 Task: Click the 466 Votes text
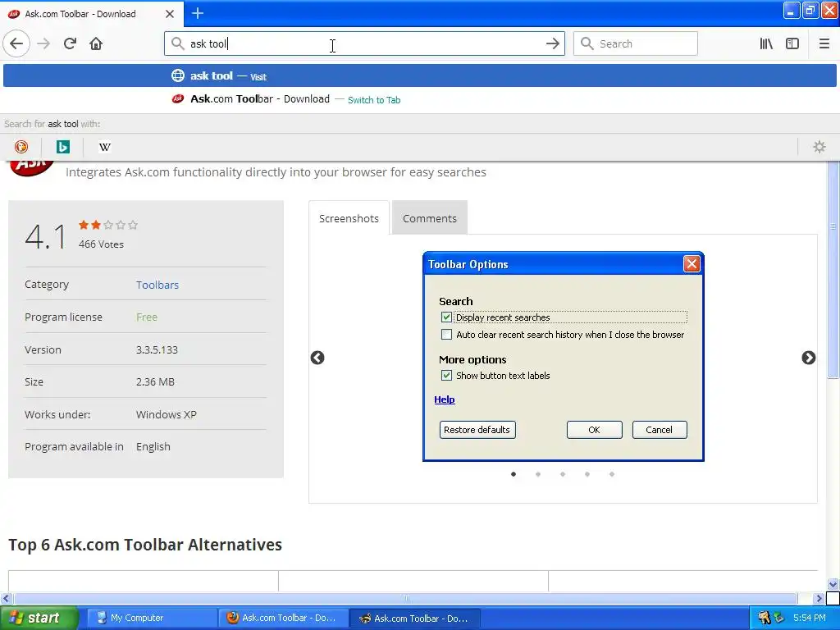[x=101, y=244]
